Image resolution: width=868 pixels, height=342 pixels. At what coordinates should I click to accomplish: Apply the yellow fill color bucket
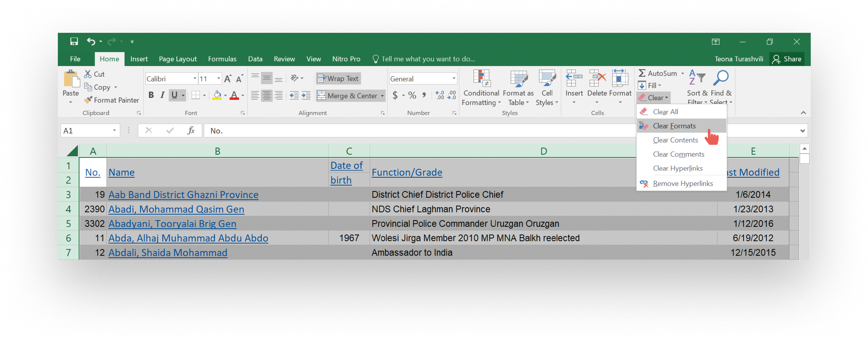coord(217,95)
